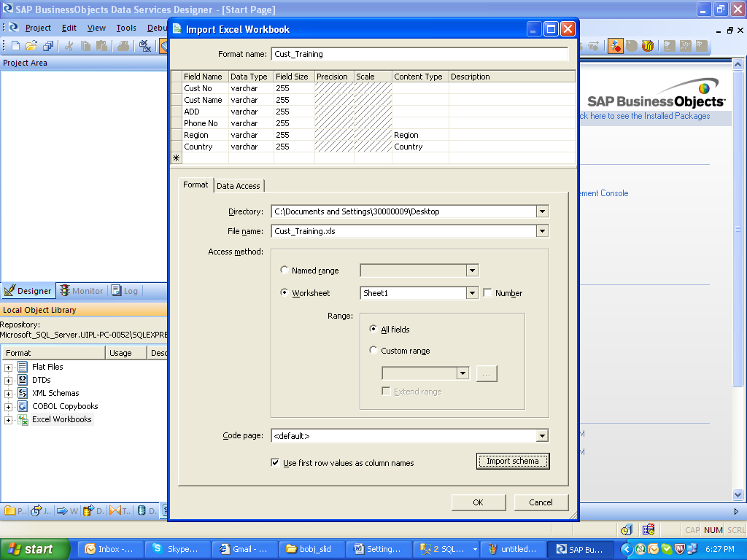Toggle the disabled Extend range checkbox

click(386, 391)
